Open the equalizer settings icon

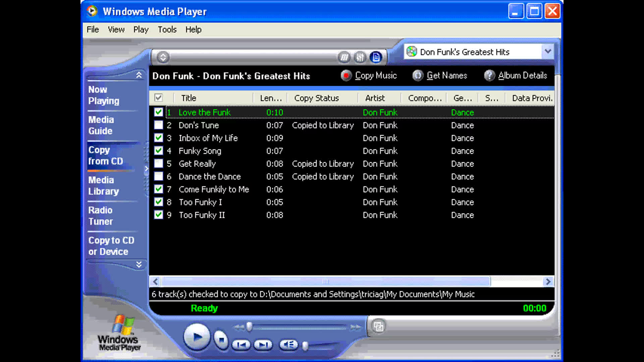tap(360, 57)
